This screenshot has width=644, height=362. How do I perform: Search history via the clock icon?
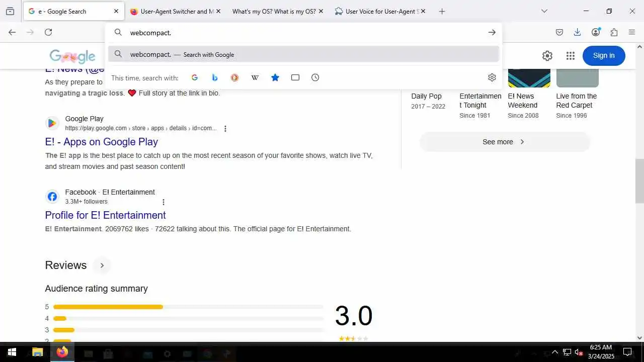pos(315,77)
